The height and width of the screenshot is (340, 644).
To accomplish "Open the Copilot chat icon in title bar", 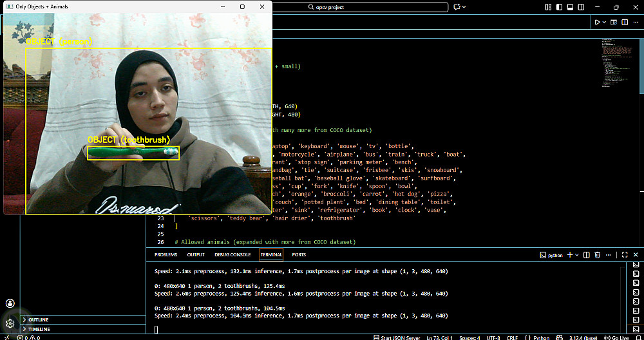I will click(x=457, y=7).
